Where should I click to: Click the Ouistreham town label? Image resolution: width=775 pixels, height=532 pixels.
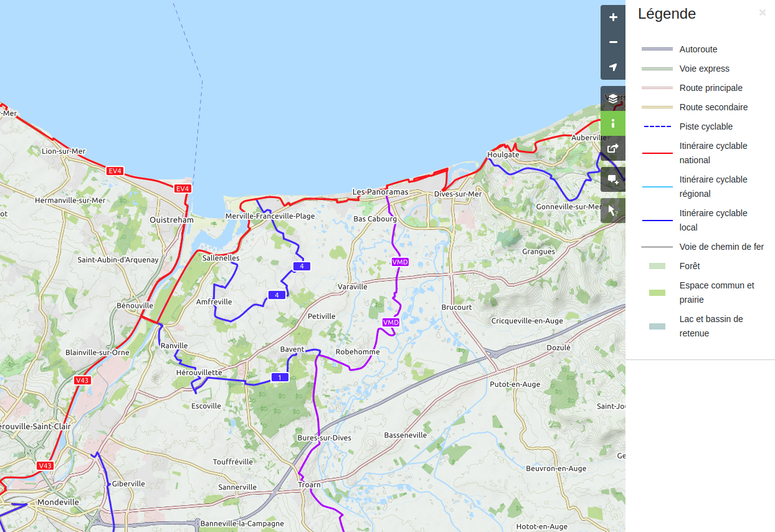point(172,220)
